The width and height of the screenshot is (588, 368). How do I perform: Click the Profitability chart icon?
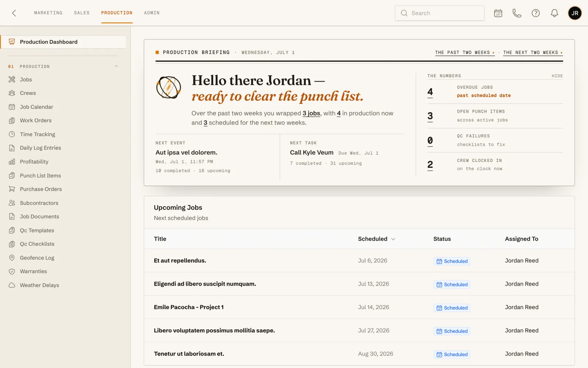pyautogui.click(x=12, y=162)
